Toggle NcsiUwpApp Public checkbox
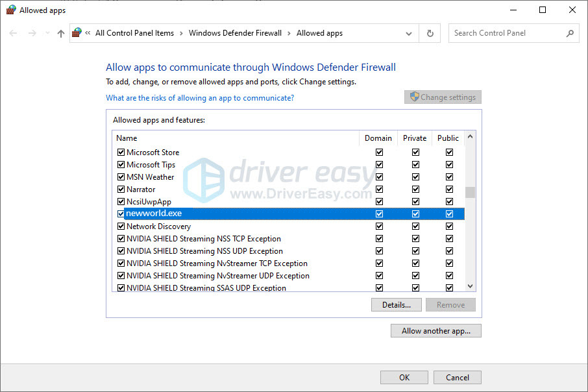Screen dimensions: 588x392 pos(449,201)
